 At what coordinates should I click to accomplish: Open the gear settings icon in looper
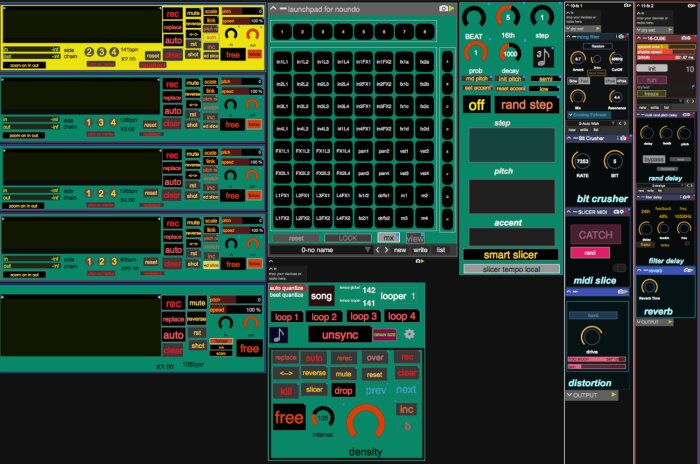click(409, 334)
